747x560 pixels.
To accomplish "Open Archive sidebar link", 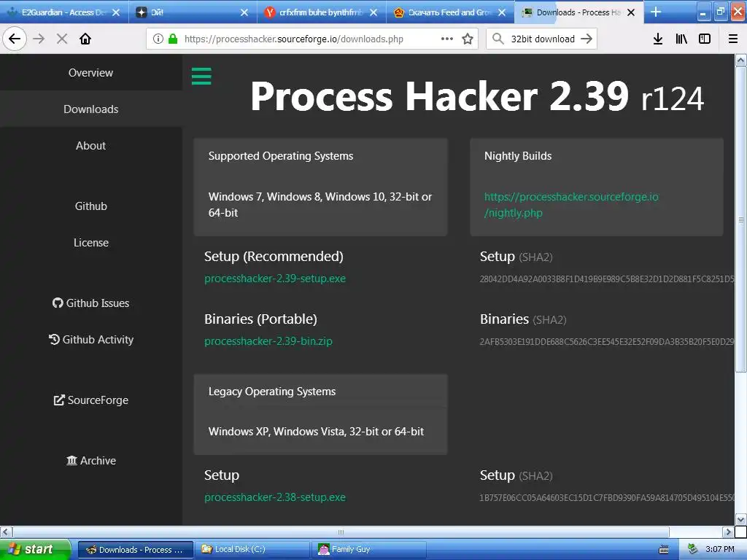I will click(x=90, y=461).
